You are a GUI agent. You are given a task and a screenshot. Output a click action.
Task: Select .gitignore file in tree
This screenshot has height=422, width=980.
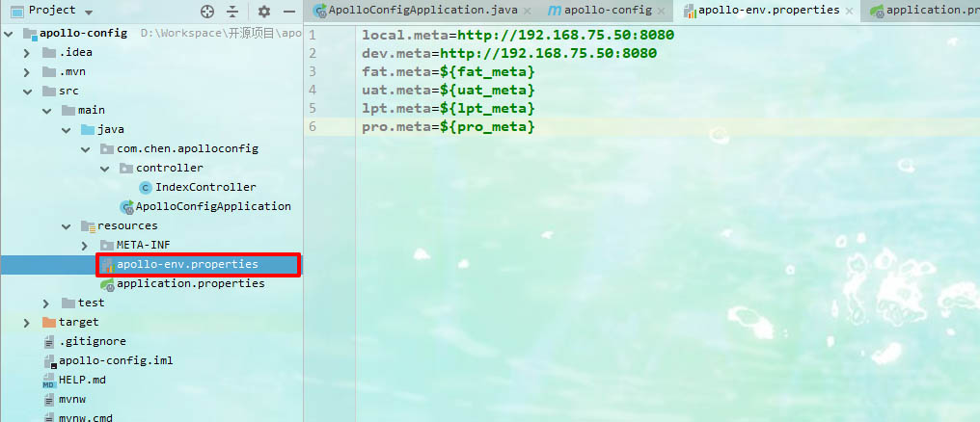click(x=93, y=341)
